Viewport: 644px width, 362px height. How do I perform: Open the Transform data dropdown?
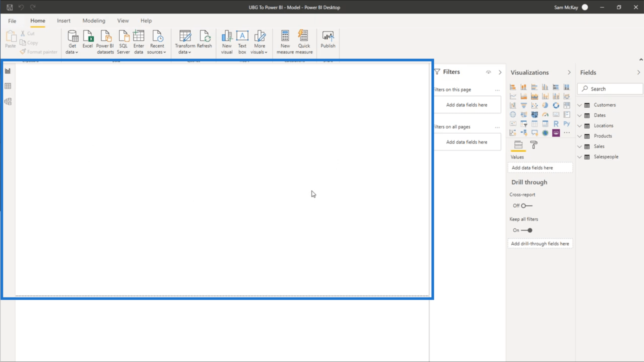(185, 42)
